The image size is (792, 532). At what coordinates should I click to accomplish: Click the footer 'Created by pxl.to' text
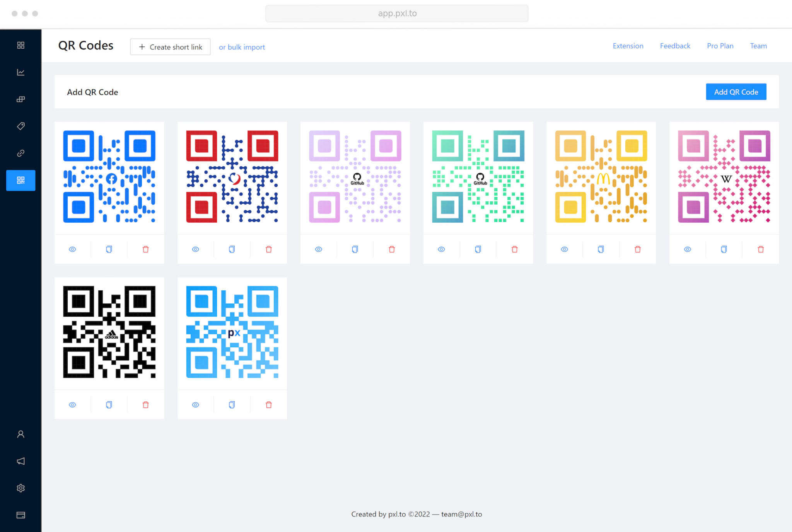click(x=378, y=514)
